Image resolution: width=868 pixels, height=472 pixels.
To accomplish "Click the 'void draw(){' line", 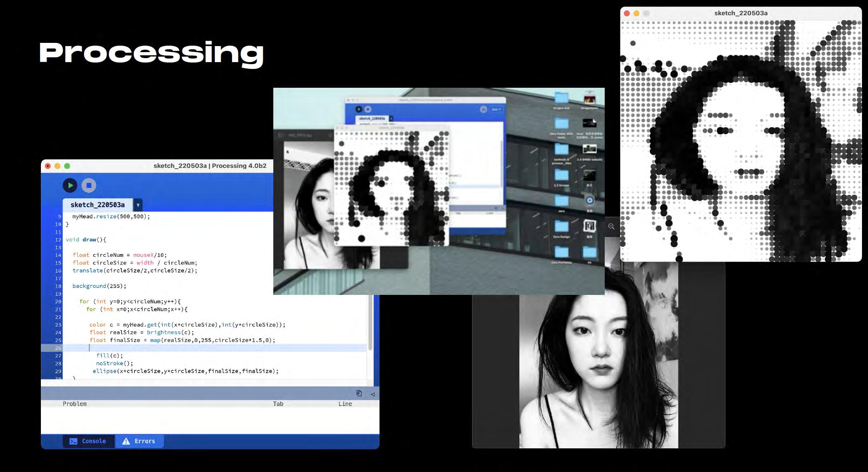I will click(x=86, y=240).
